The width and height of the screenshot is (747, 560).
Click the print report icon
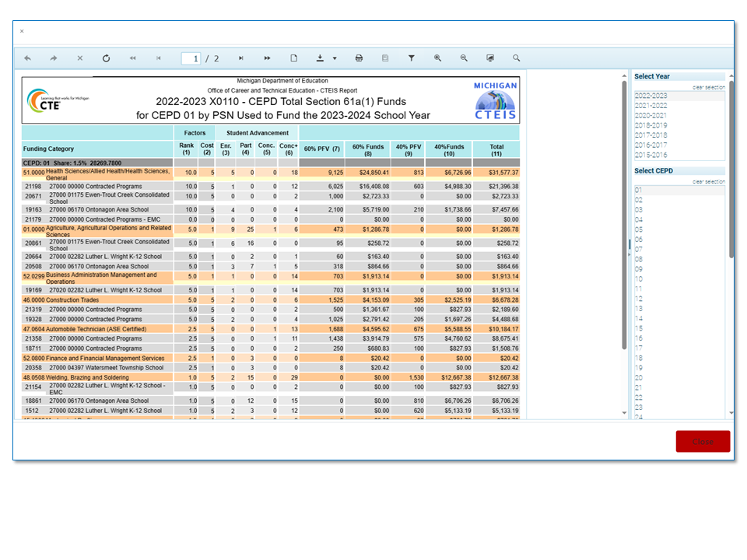359,58
